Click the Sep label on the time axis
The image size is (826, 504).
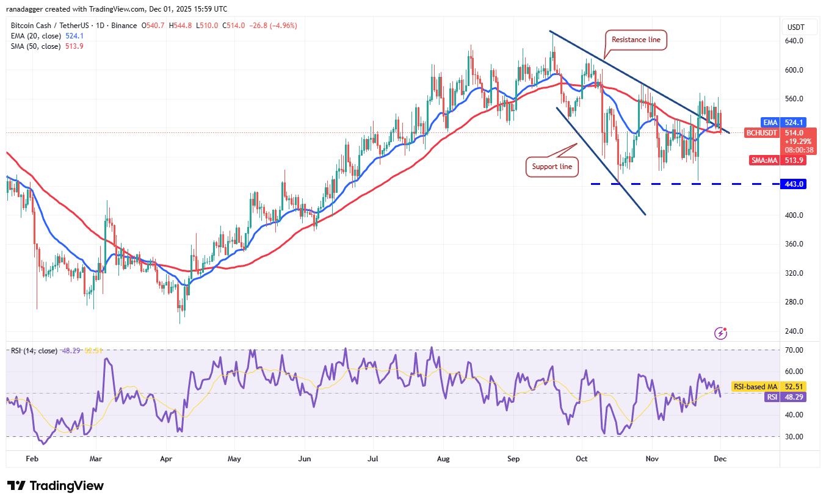513,458
